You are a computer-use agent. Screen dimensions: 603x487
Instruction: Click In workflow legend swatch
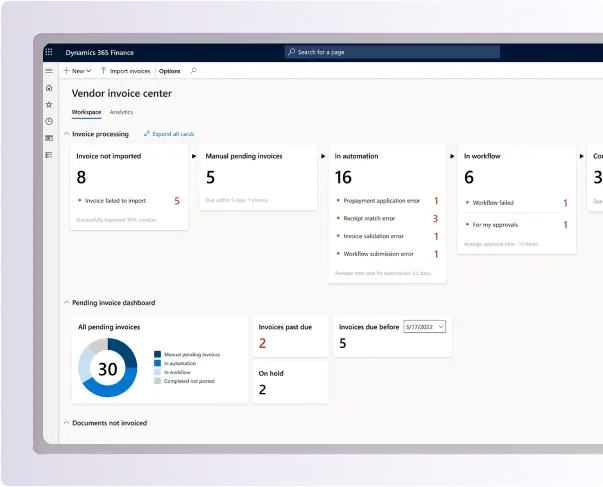point(157,372)
